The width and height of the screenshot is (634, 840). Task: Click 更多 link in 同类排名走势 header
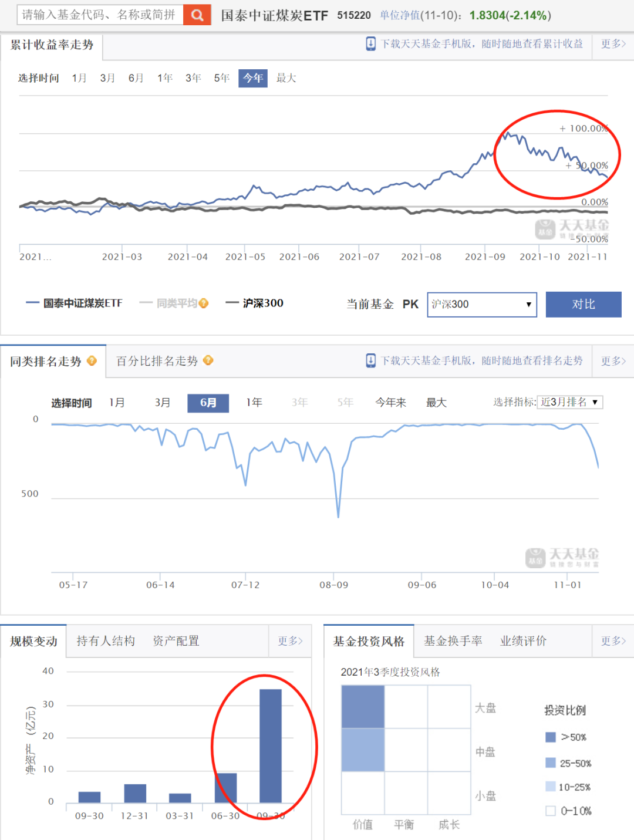click(613, 361)
